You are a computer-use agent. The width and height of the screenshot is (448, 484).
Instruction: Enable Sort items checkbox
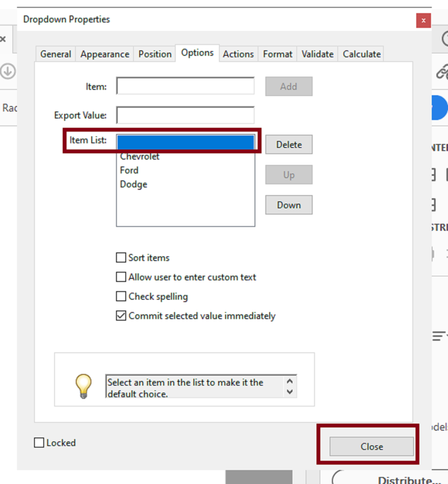coord(120,257)
